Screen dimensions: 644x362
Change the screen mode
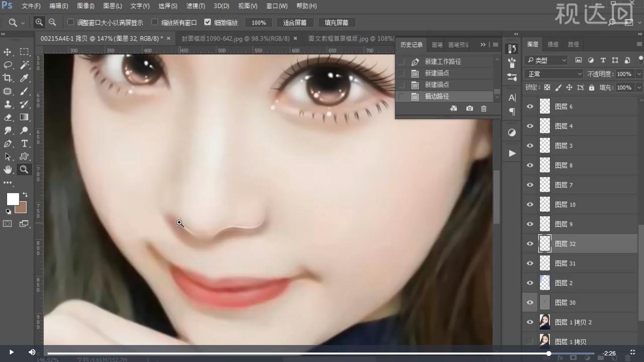24,224
